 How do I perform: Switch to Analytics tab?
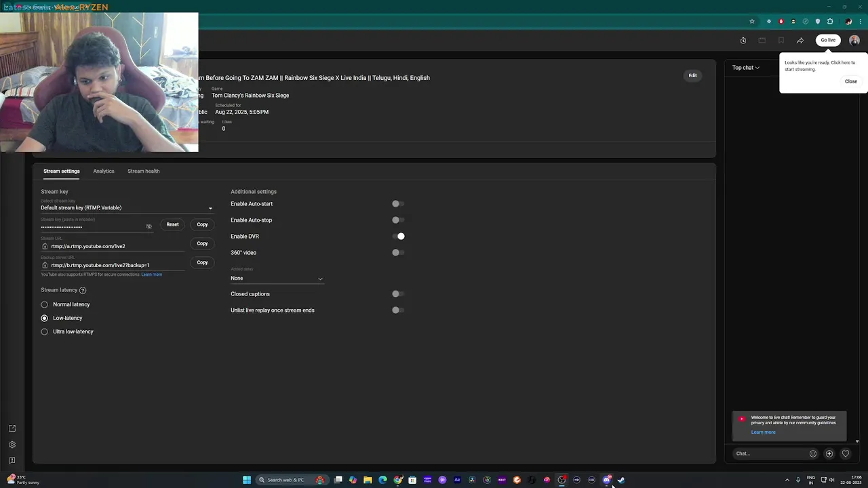(104, 171)
